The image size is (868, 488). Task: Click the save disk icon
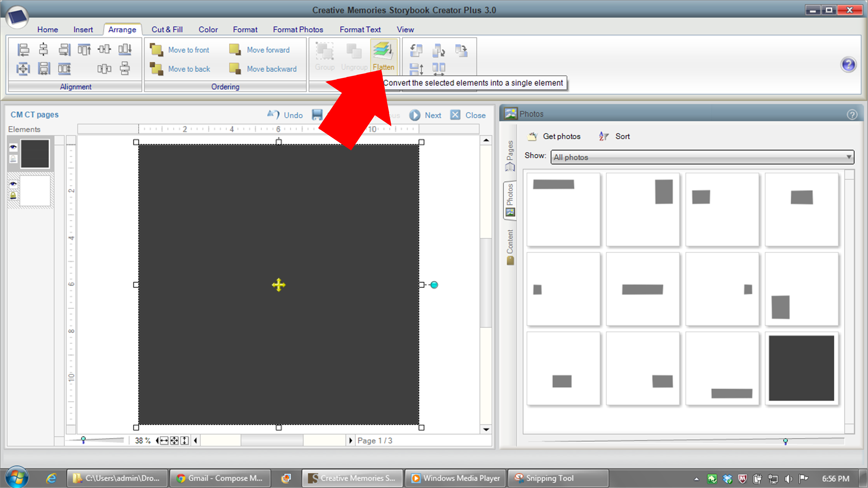[317, 115]
